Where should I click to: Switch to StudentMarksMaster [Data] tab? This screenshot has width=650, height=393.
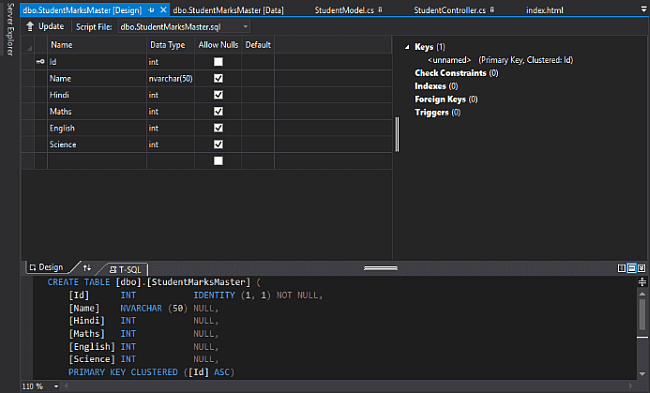(228, 10)
